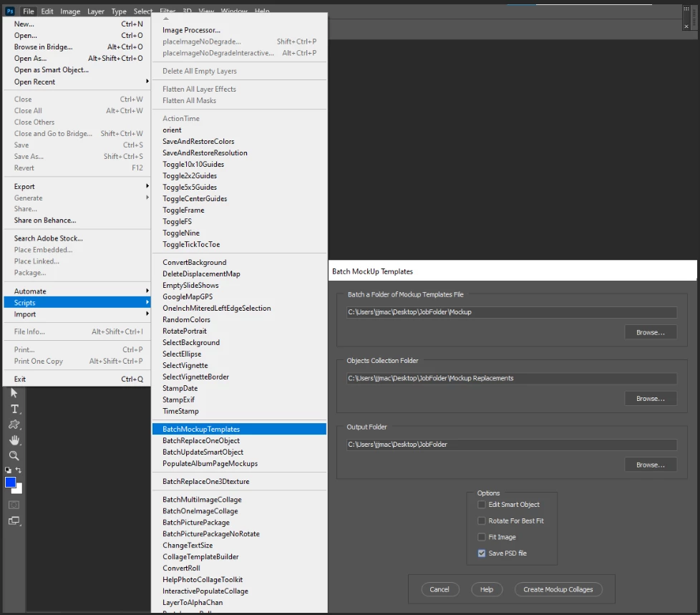Click the blue foreground color swatch

coord(10,483)
